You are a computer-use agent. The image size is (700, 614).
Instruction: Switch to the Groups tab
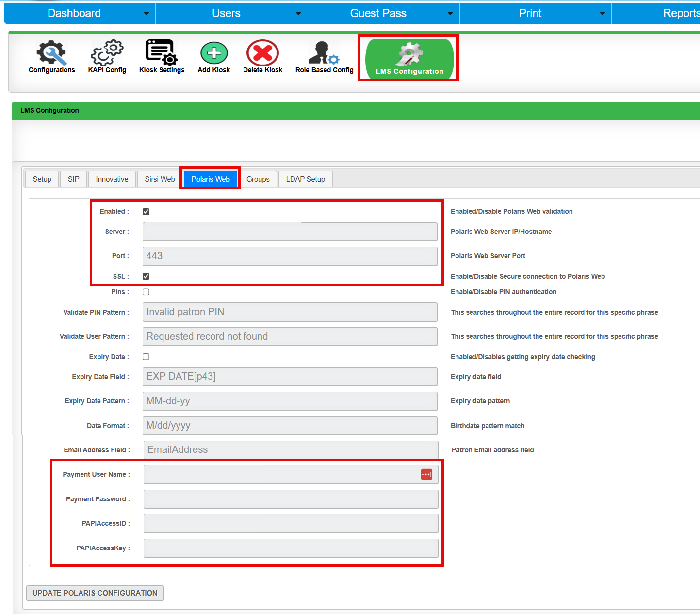click(x=258, y=179)
